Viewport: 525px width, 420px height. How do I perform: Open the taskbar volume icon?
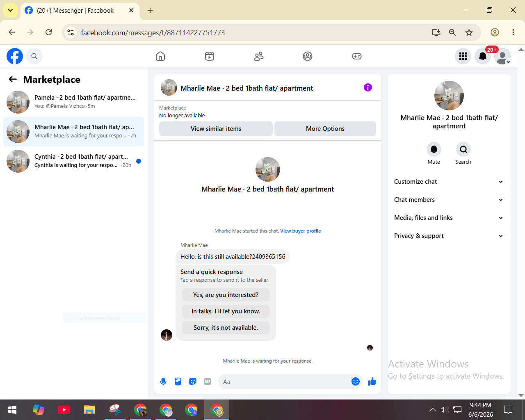(x=445, y=410)
